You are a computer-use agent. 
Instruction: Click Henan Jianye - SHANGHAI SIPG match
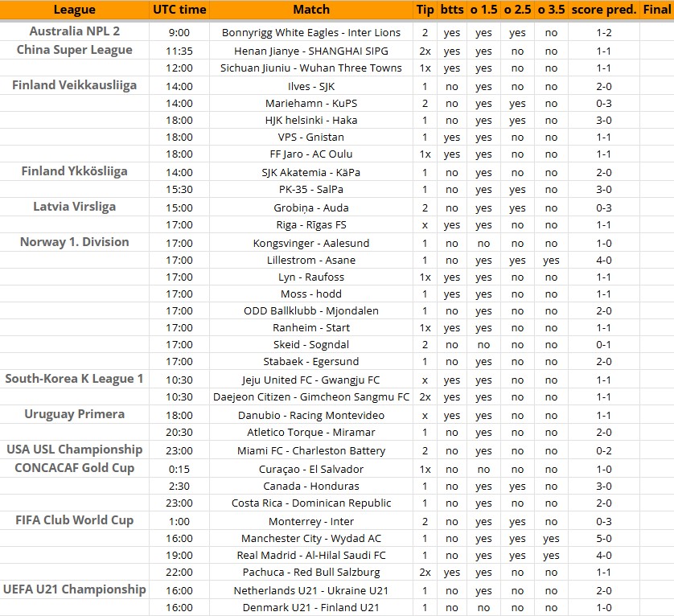tap(311, 51)
